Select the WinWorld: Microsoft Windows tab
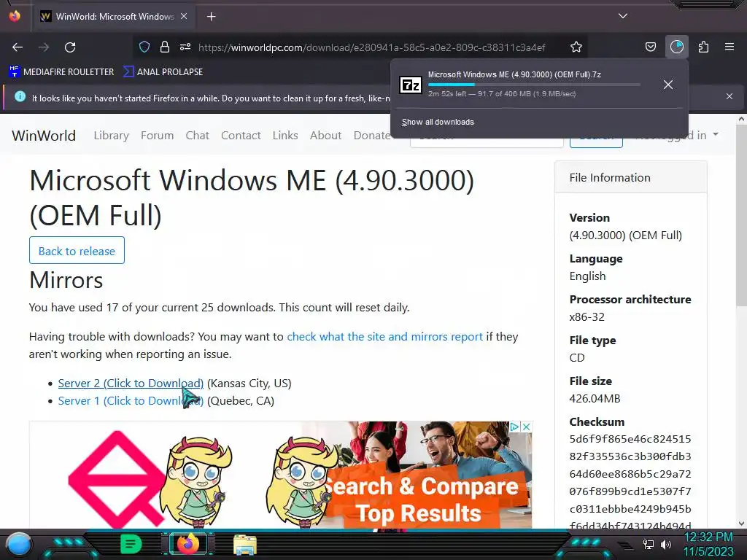The height and width of the screenshot is (560, 747). click(113, 16)
